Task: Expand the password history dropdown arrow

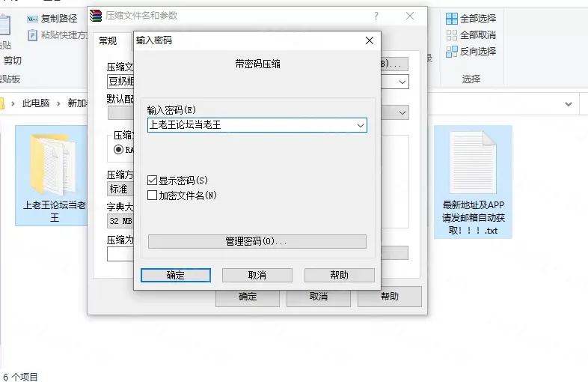Action: (361, 125)
